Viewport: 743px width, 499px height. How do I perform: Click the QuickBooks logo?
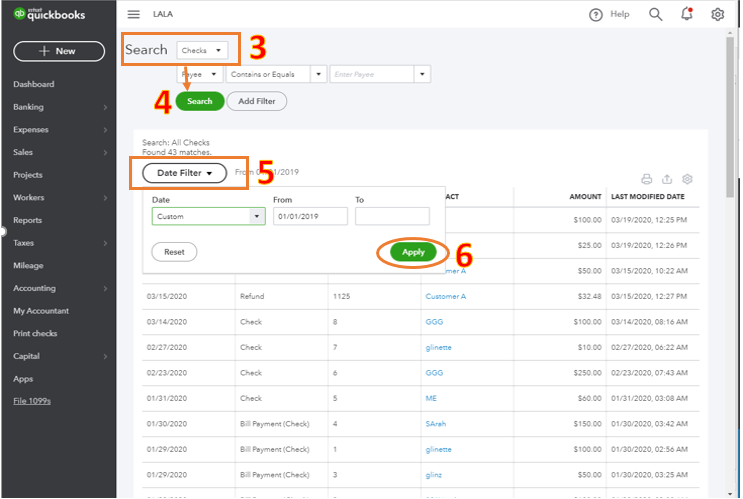pyautogui.click(x=49, y=14)
